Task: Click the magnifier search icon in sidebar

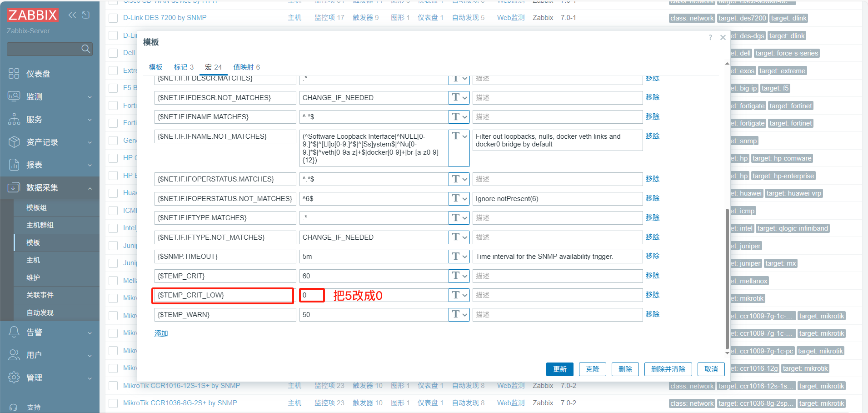Action: click(x=85, y=49)
